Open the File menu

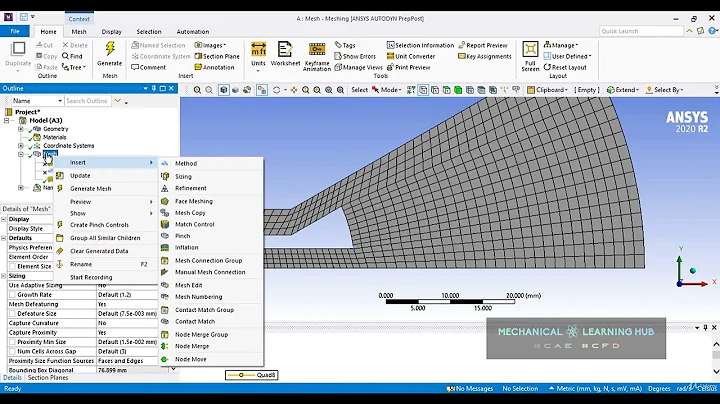15,31
